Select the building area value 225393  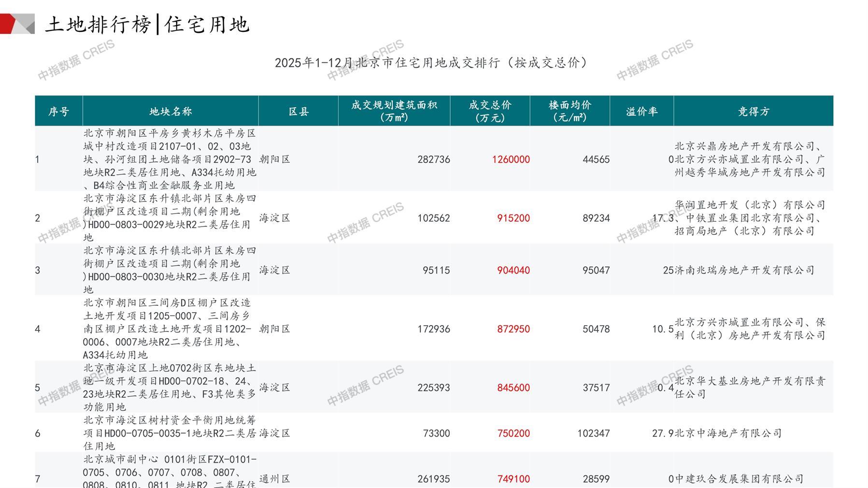tap(433, 388)
